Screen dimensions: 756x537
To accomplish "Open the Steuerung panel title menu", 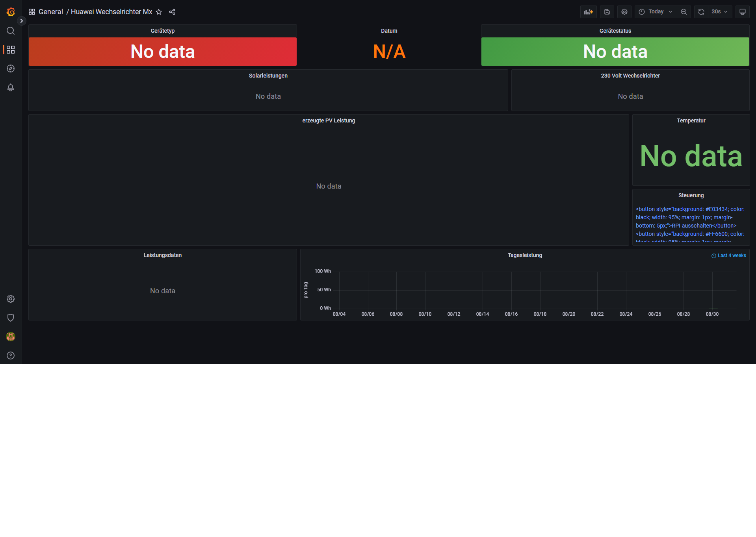I will point(691,195).
